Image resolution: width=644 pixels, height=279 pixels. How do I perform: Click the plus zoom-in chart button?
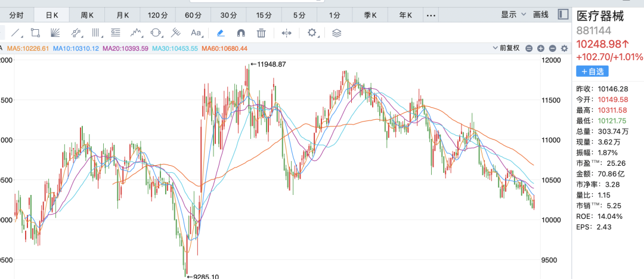(541, 48)
